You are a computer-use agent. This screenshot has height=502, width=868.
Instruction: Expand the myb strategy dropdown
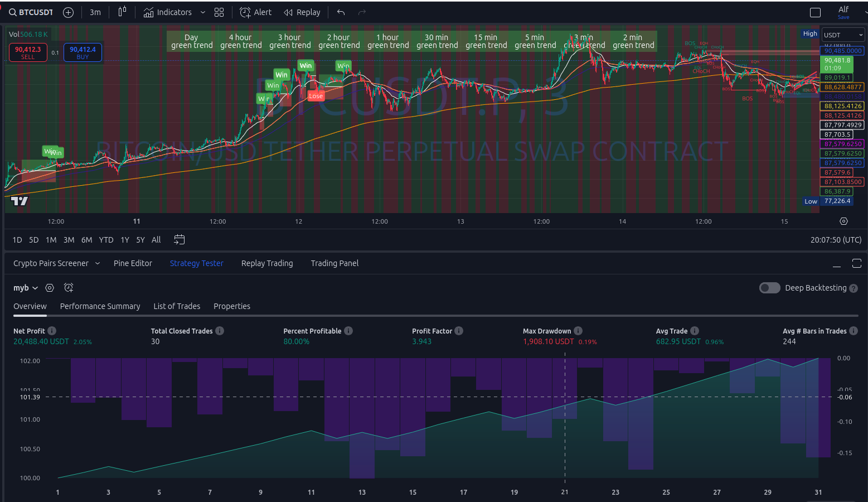tap(35, 288)
